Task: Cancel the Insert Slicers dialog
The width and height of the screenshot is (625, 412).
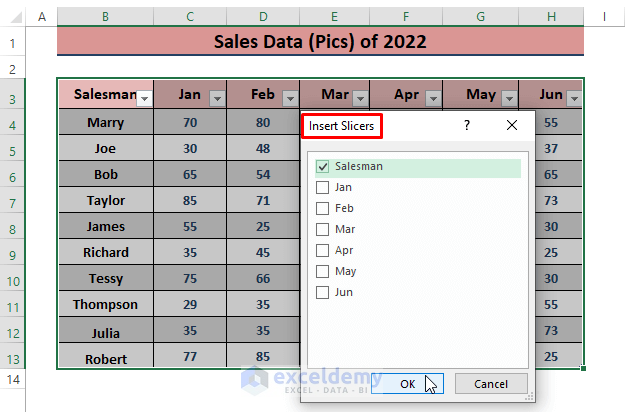Action: tap(490, 383)
